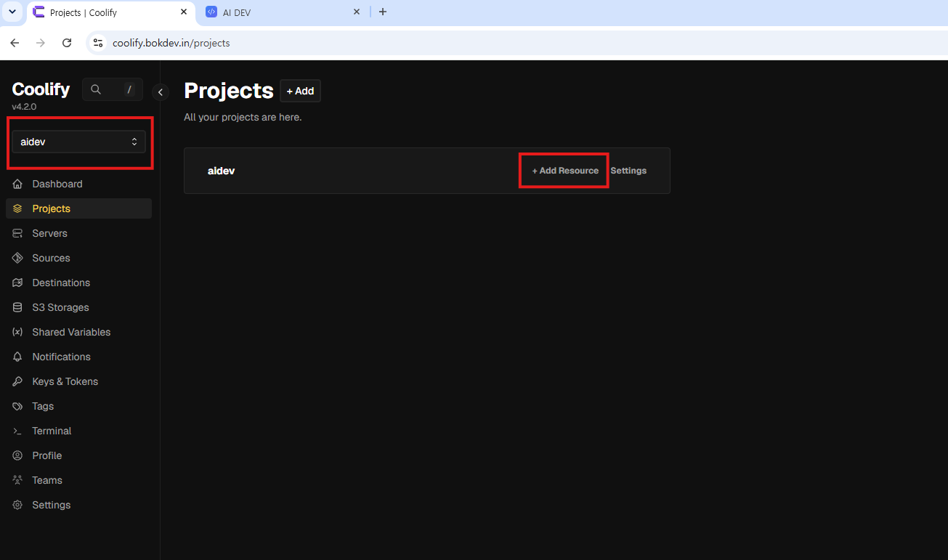Focus the Coolify search box
The height and width of the screenshot is (560, 948).
pyautogui.click(x=113, y=89)
